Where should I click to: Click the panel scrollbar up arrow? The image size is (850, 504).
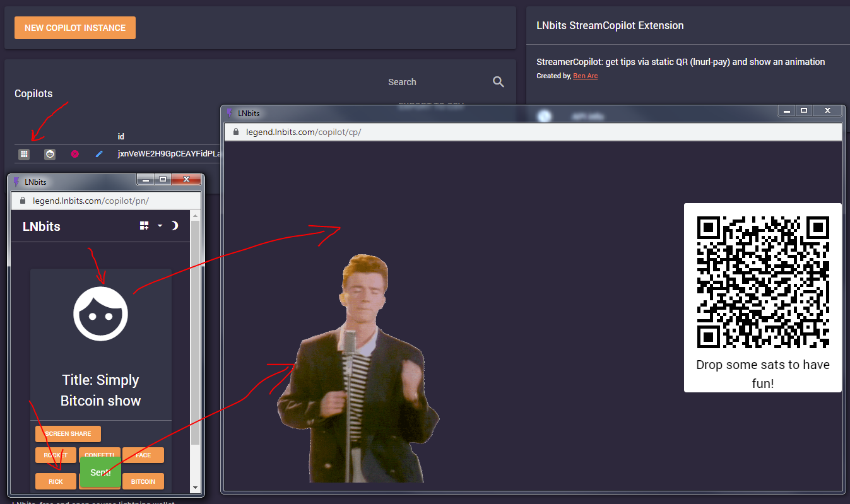[195, 216]
